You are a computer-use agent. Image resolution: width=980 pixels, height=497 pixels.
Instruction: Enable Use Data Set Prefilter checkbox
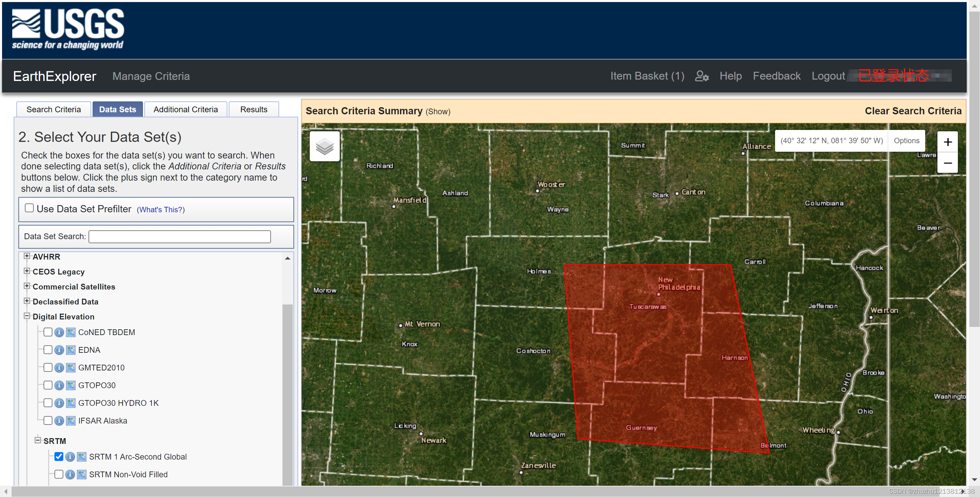(29, 208)
